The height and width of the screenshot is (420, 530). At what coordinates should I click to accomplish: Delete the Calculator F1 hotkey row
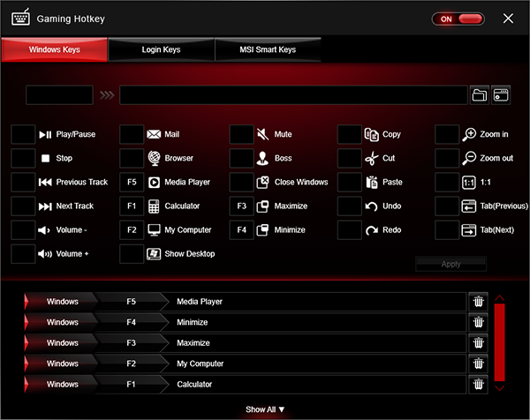tap(478, 384)
